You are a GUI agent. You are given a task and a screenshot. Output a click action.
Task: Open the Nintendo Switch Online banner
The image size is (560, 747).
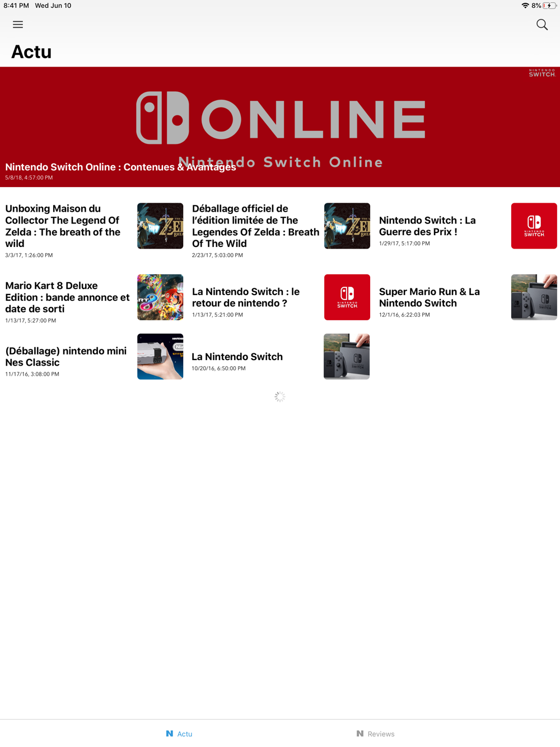280,127
